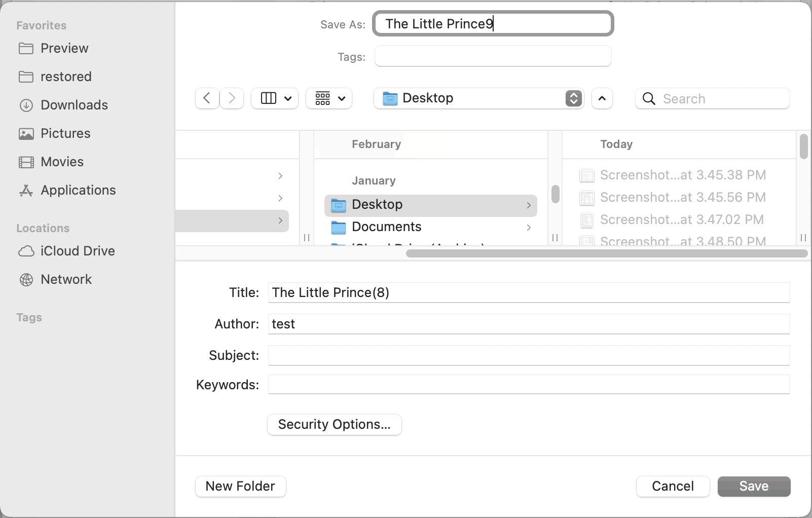Click the Search field
Image resolution: width=812 pixels, height=518 pixels.
pos(712,98)
